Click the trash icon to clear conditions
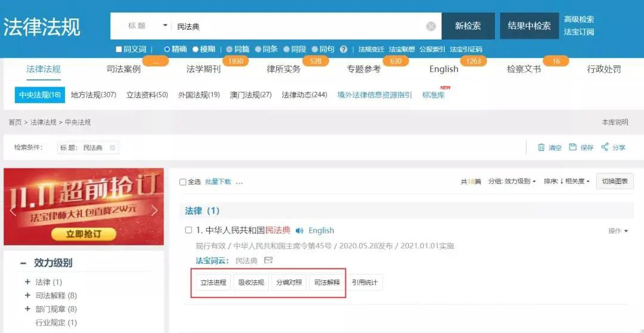The width and height of the screenshot is (644, 333). 541,147
